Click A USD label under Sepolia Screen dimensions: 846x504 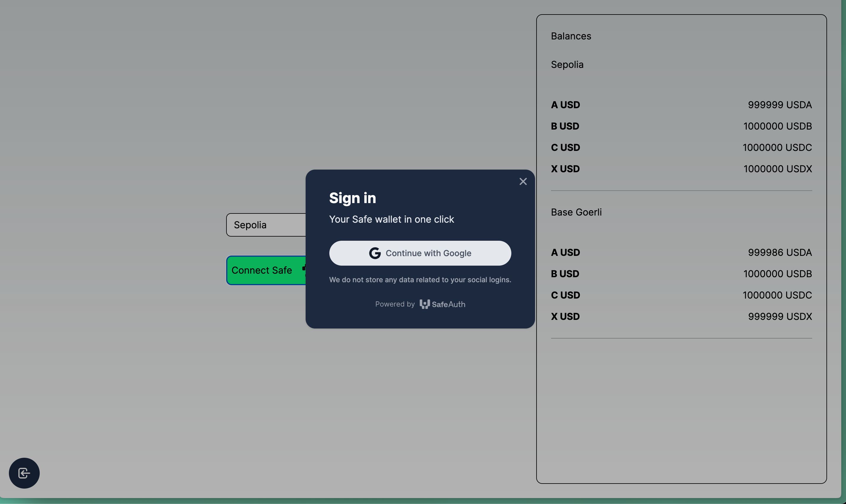(x=565, y=105)
